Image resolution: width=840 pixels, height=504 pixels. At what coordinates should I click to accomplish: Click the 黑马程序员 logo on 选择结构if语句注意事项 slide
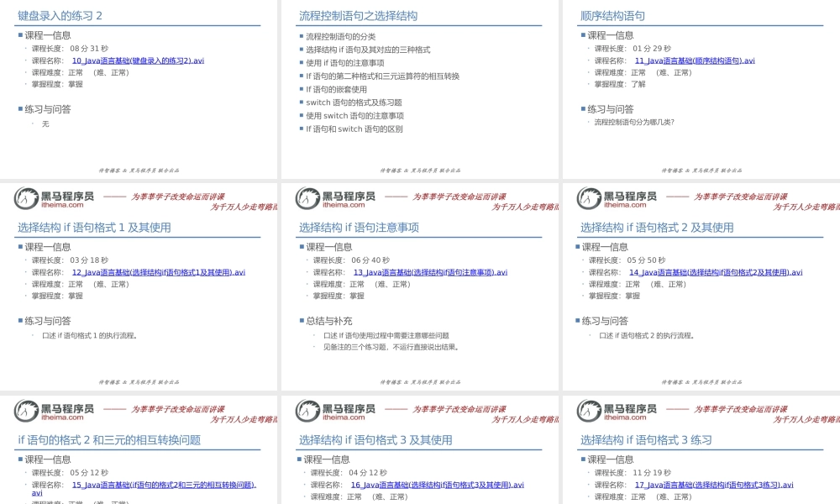click(308, 198)
